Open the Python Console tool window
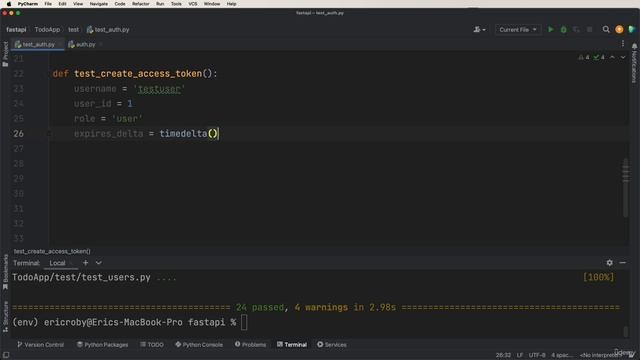640x360 pixels. coord(199,344)
